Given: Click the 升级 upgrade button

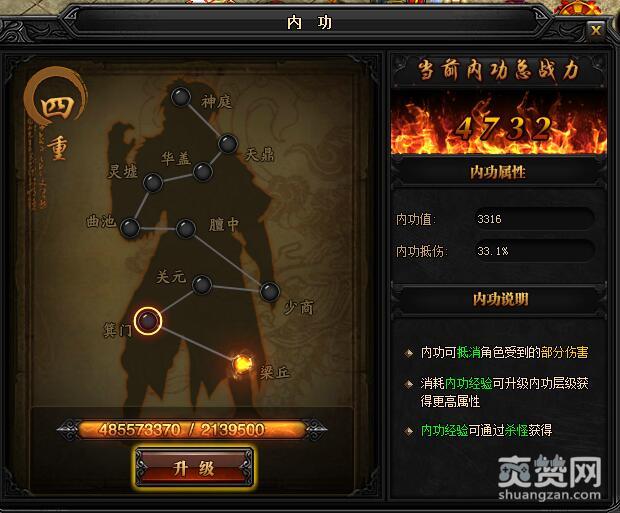Looking at the screenshot, I should [x=194, y=468].
